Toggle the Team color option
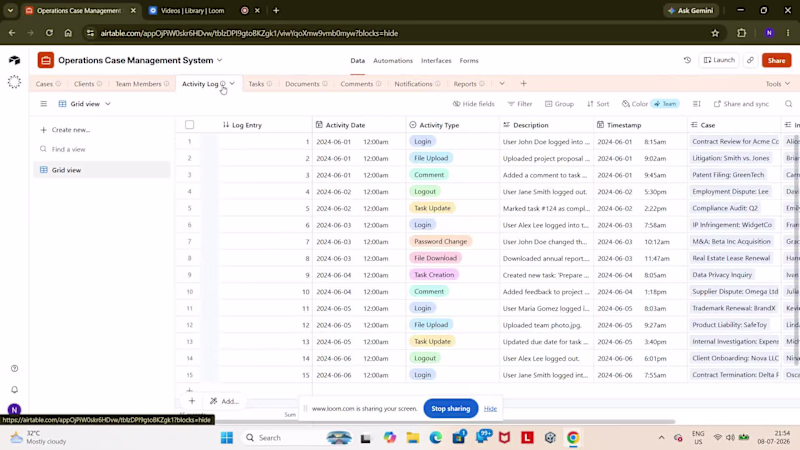Image resolution: width=800 pixels, height=450 pixels. 665,104
